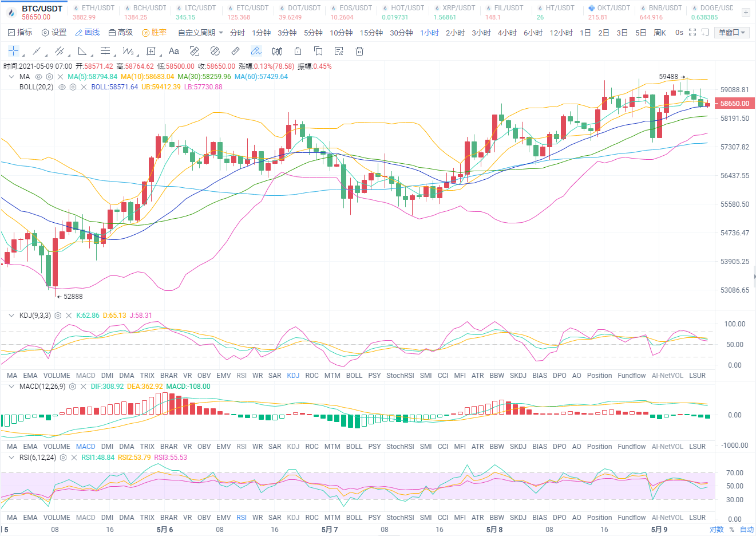The image size is (756, 536).
Task: Close the KDJ(9,3,3) indicator panel
Action: 69,316
